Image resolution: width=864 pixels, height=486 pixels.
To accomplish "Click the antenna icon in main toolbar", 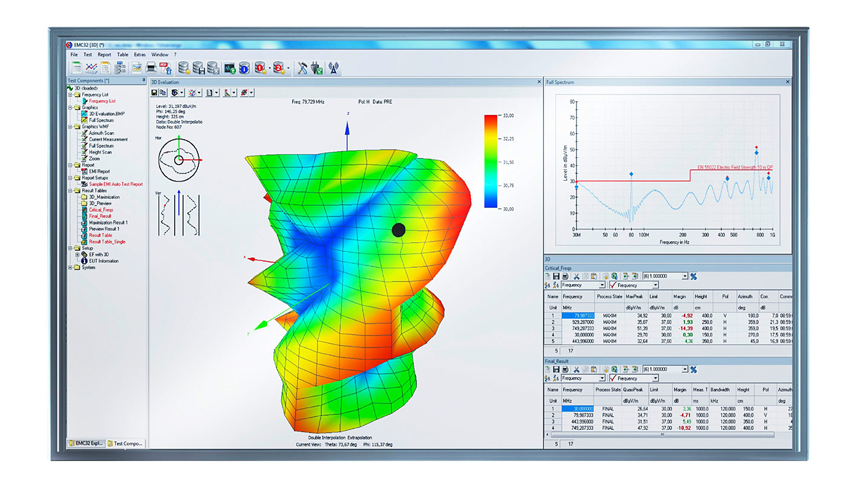I will tap(334, 68).
